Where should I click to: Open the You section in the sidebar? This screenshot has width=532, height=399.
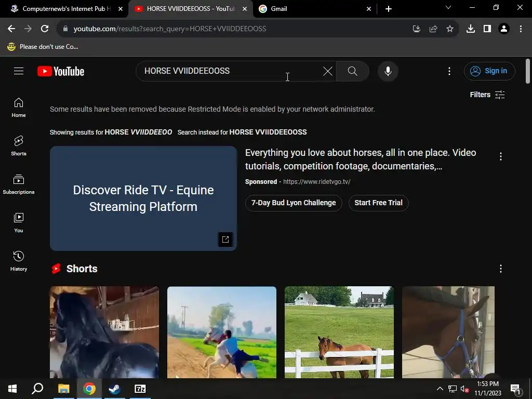click(x=19, y=222)
